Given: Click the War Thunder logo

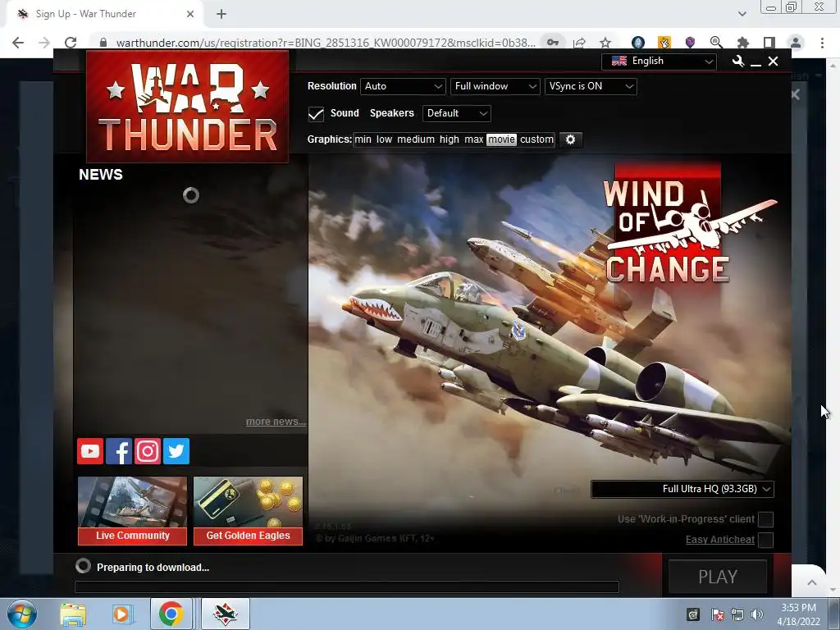Looking at the screenshot, I should click(188, 107).
